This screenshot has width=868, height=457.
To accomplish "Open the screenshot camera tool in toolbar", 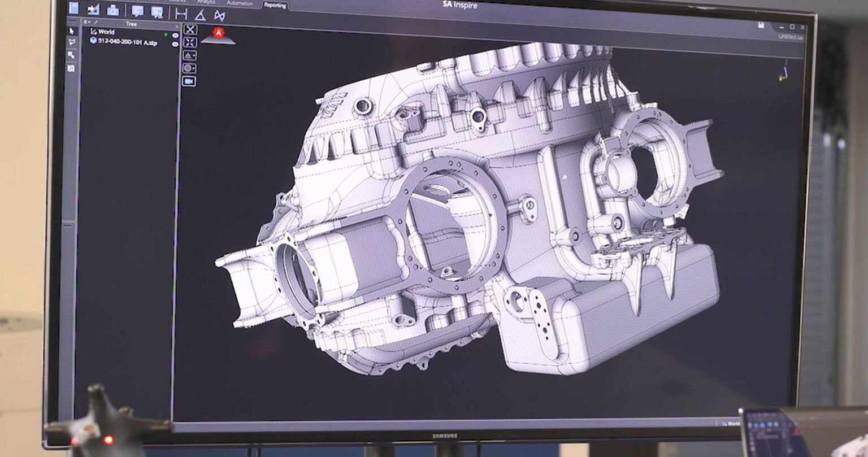I will pos(113,11).
